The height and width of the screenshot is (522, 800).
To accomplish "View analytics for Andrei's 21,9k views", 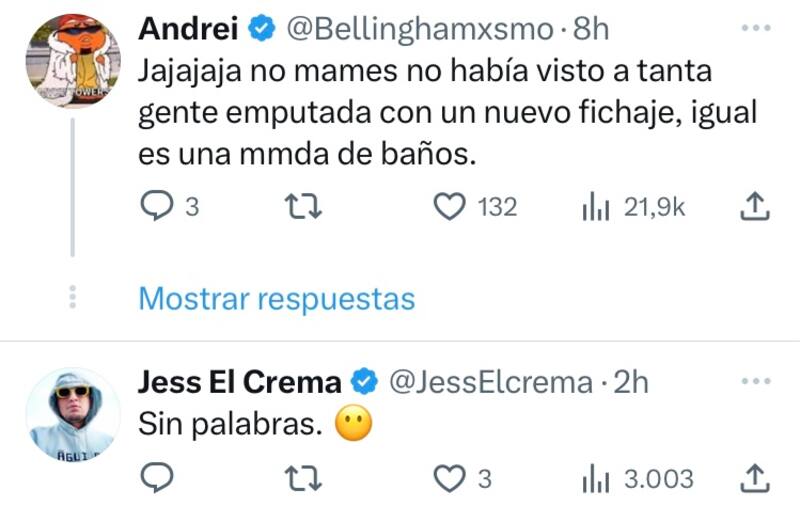I will coord(596,207).
